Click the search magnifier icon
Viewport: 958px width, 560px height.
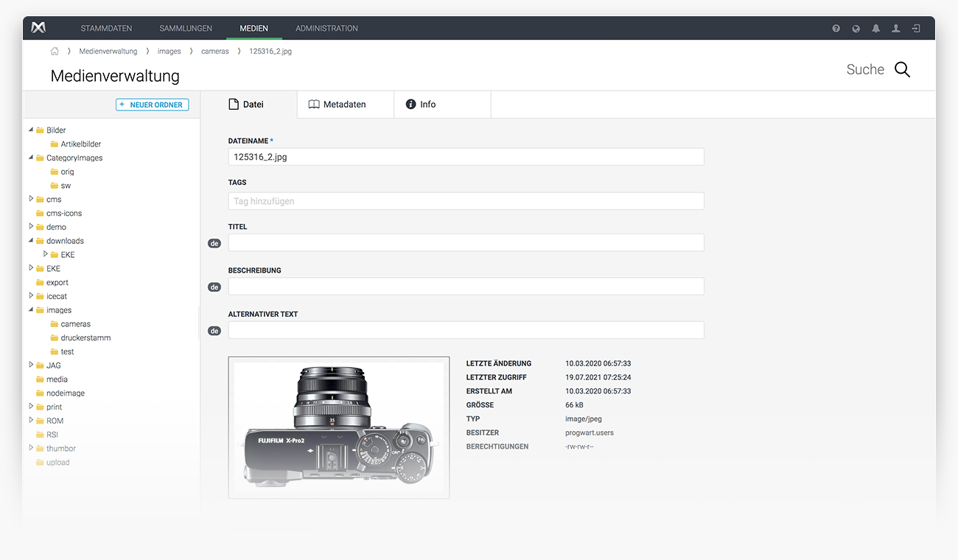click(902, 70)
